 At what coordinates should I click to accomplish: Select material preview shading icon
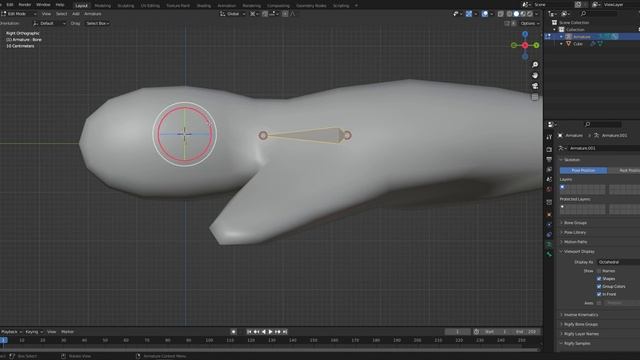(523, 14)
